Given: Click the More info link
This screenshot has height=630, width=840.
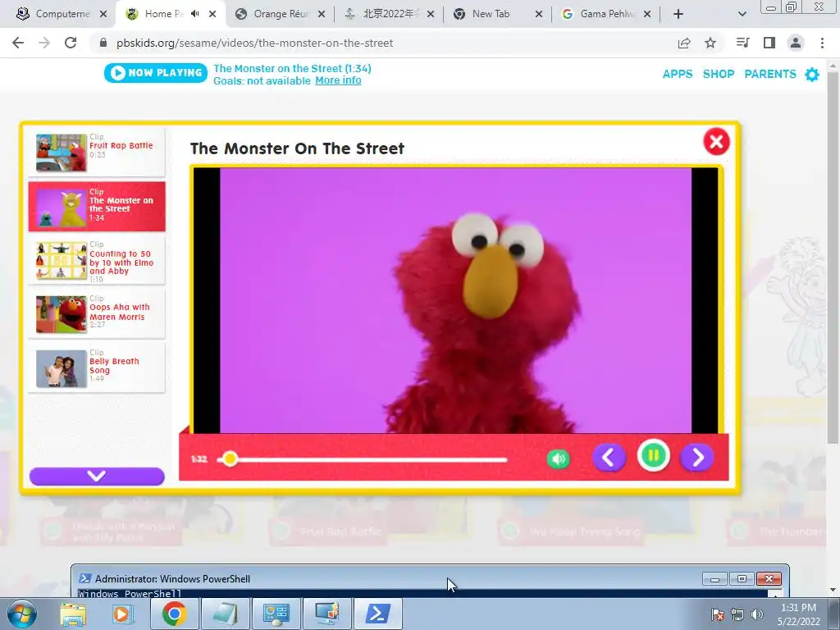Looking at the screenshot, I should [x=338, y=80].
